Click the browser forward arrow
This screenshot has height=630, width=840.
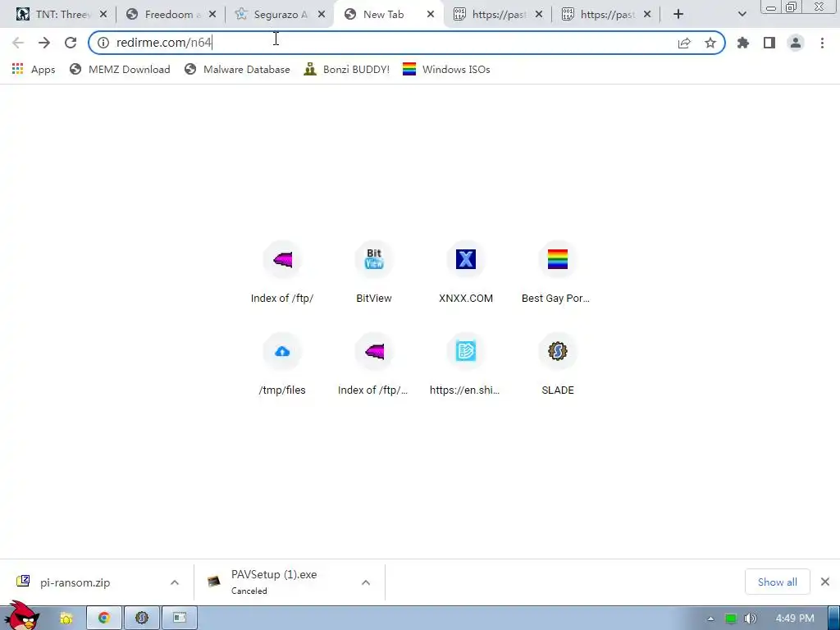(44, 43)
